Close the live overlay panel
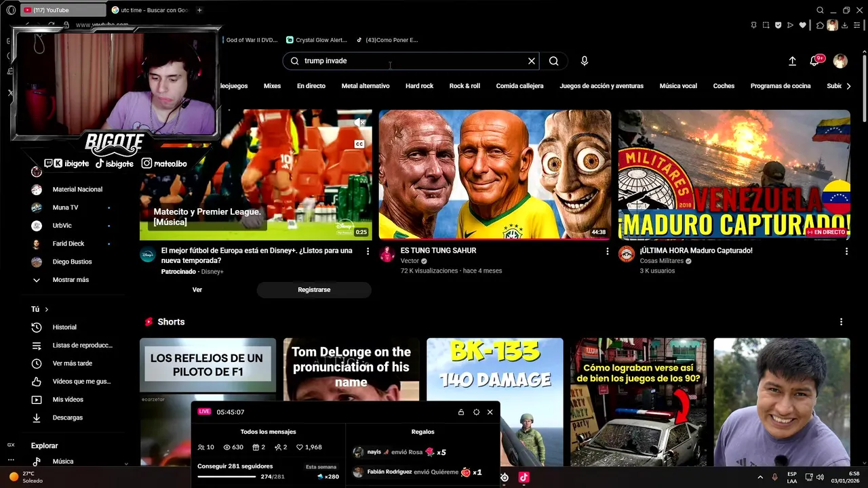The height and width of the screenshot is (488, 868). [x=490, y=412]
